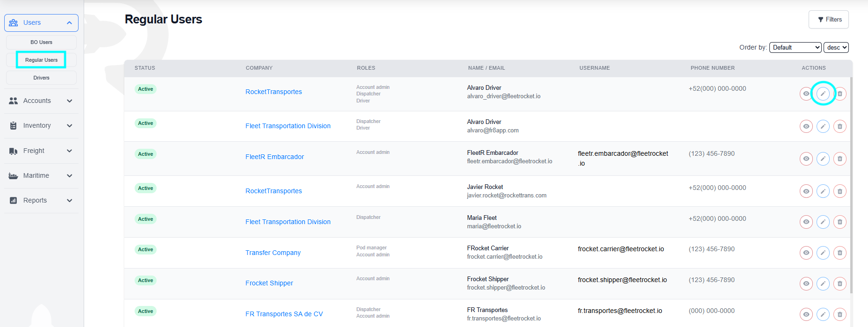Screen dimensions: 868x327
Task: View FR Transportes user details
Action: (x=806, y=314)
